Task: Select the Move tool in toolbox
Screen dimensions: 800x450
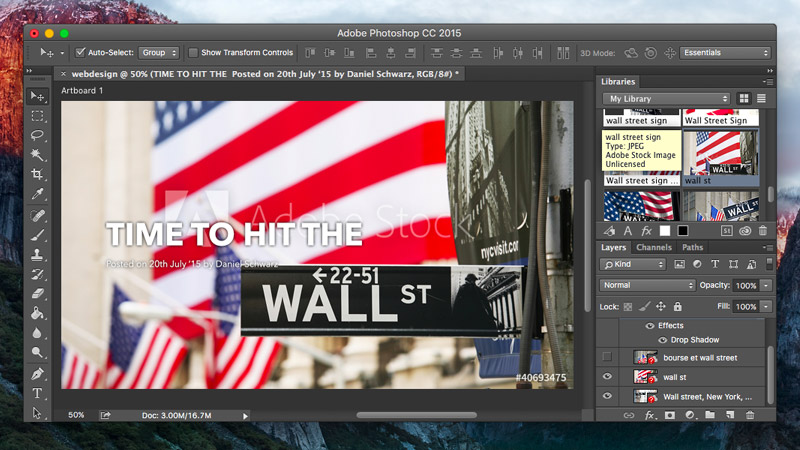Action: [37, 96]
